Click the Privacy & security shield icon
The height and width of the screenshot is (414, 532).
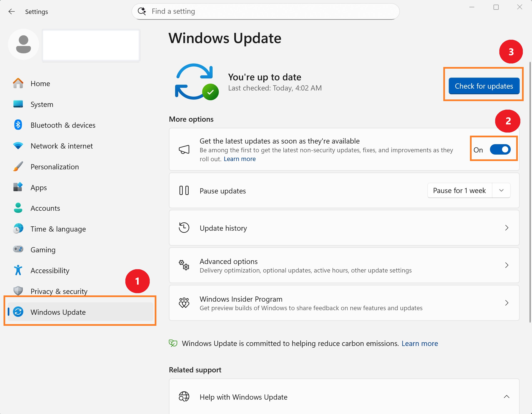[x=18, y=291]
